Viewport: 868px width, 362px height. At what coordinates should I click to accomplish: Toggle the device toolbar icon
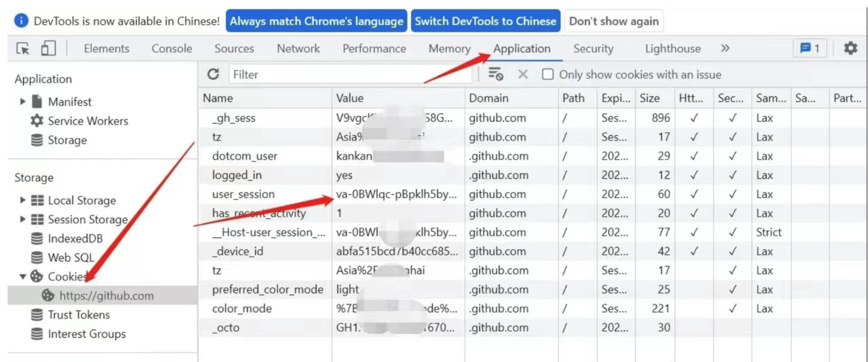click(x=48, y=48)
